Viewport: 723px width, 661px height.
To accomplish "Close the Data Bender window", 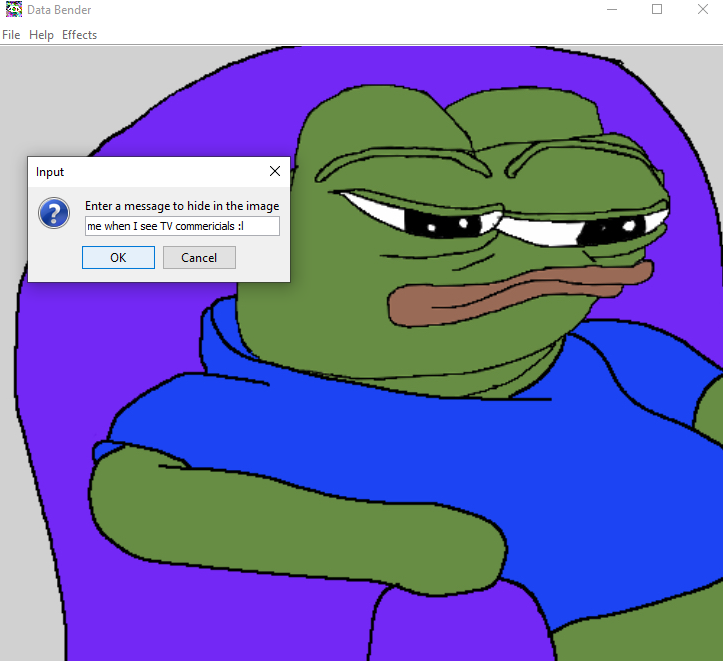I will [703, 9].
